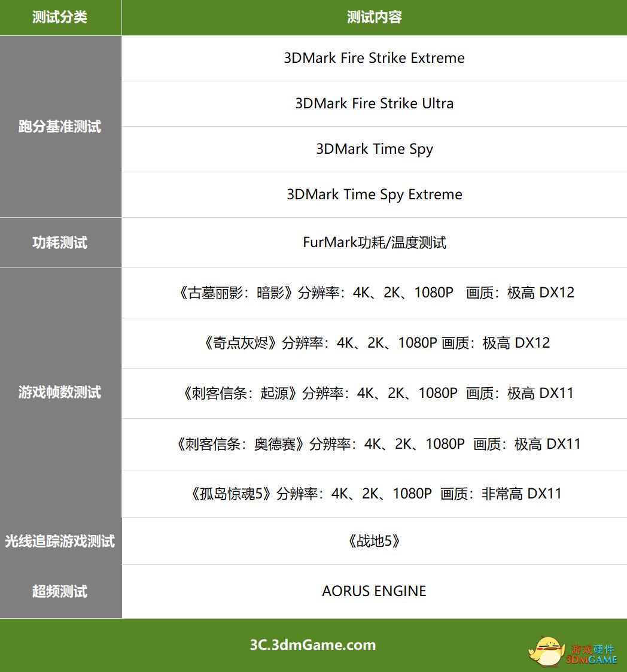Open the 3C.3dmGame.com link
This screenshot has height=672, width=627.
point(313,645)
